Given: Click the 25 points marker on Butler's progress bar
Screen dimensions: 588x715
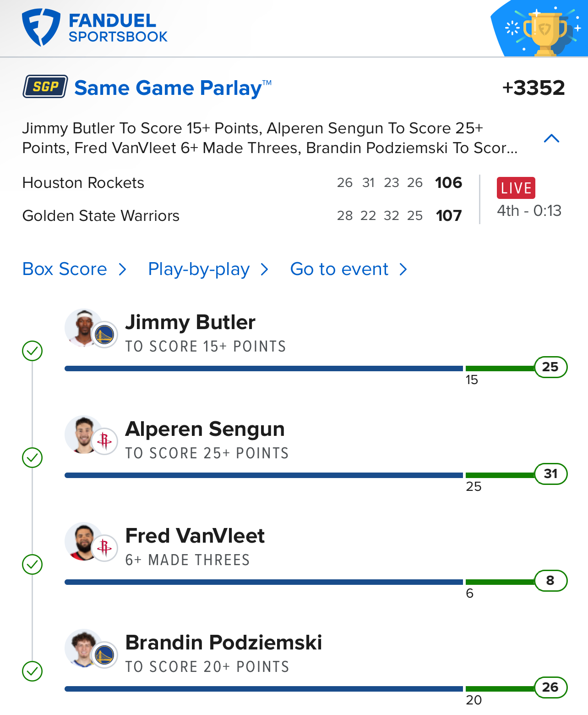Looking at the screenshot, I should 550,367.
